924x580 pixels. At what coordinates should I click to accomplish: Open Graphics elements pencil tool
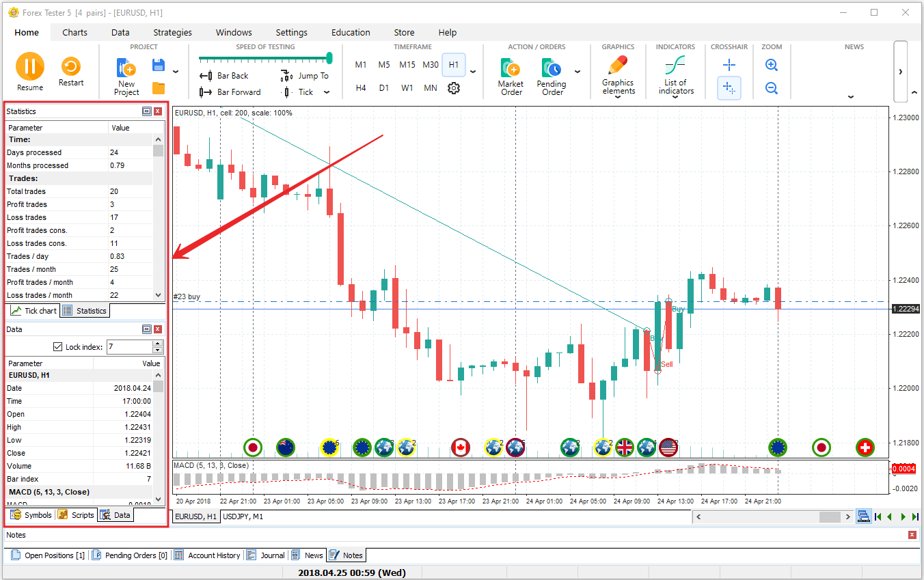point(618,66)
